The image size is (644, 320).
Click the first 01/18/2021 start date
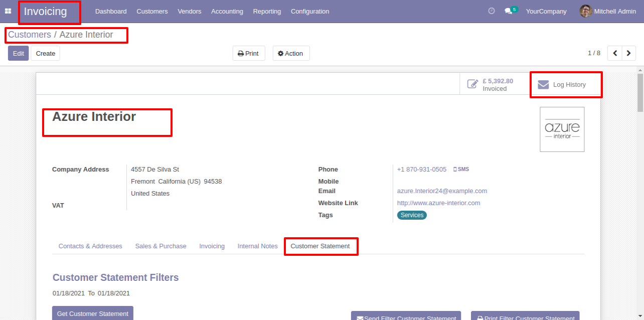click(x=69, y=293)
